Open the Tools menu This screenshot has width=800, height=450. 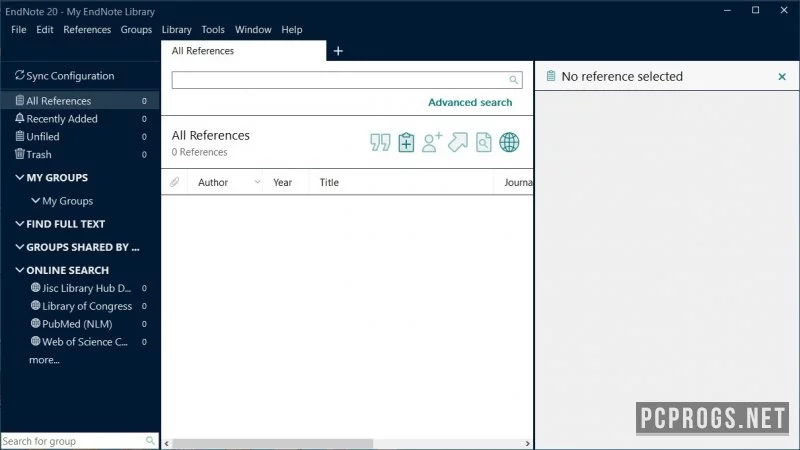pos(213,30)
